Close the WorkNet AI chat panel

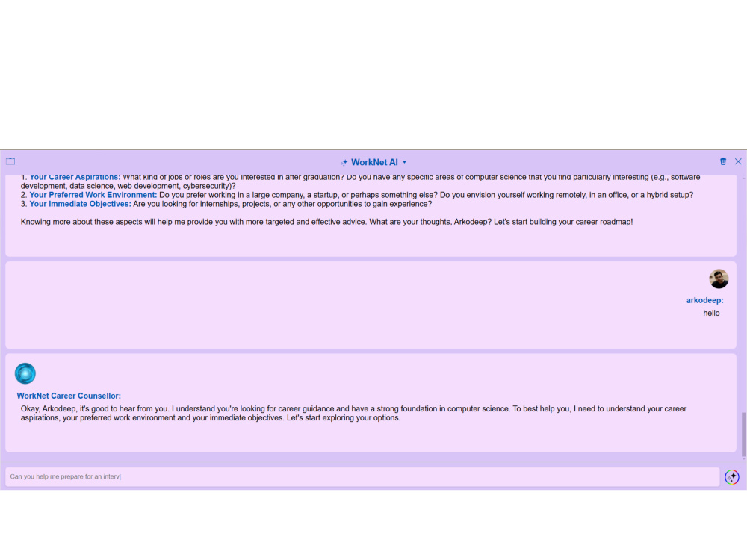pos(738,161)
